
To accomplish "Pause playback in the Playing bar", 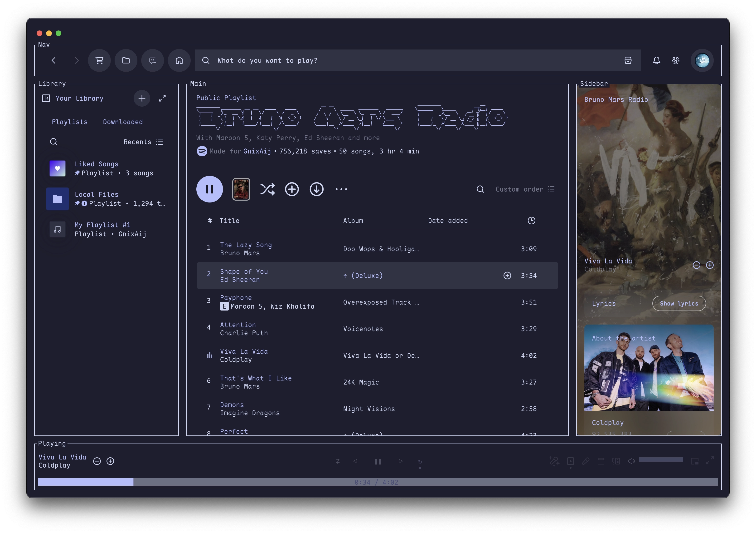I will [x=378, y=461].
